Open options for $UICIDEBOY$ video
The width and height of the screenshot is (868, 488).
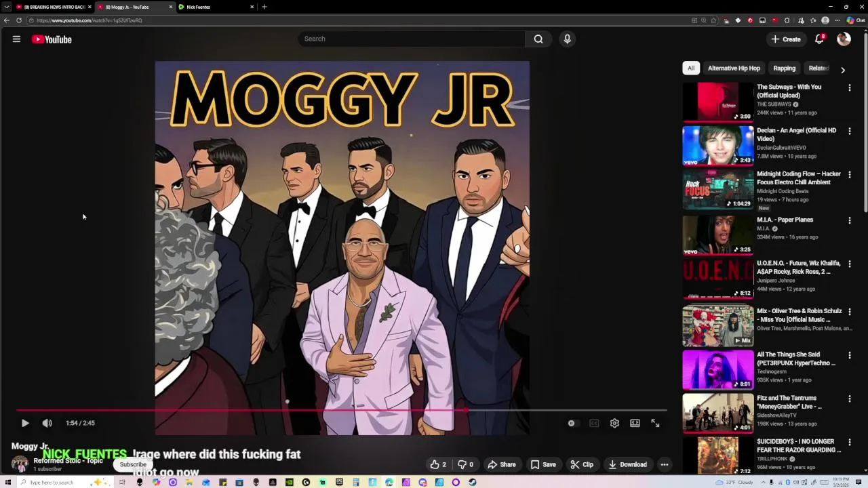click(x=850, y=442)
